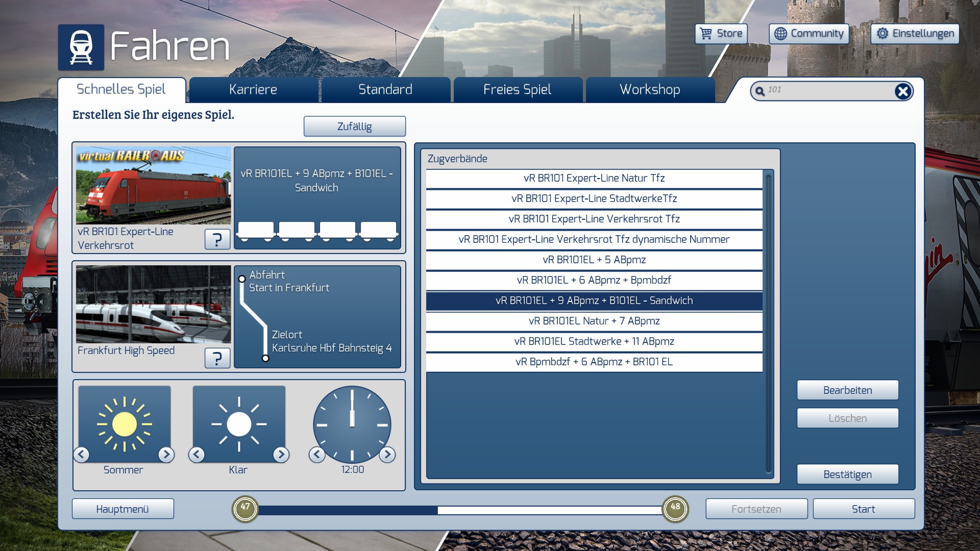Screen dimensions: 980x551
Task: Open the Community page
Action: (x=808, y=34)
